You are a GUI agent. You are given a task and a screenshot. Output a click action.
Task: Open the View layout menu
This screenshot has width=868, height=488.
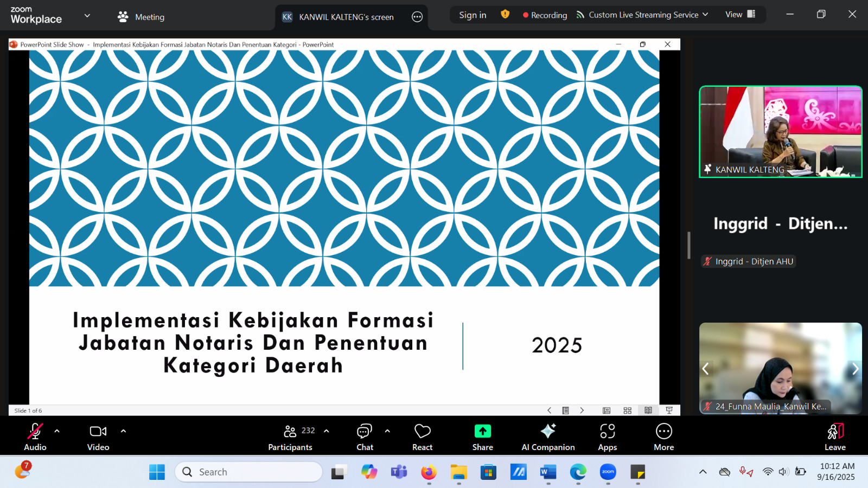pos(740,15)
